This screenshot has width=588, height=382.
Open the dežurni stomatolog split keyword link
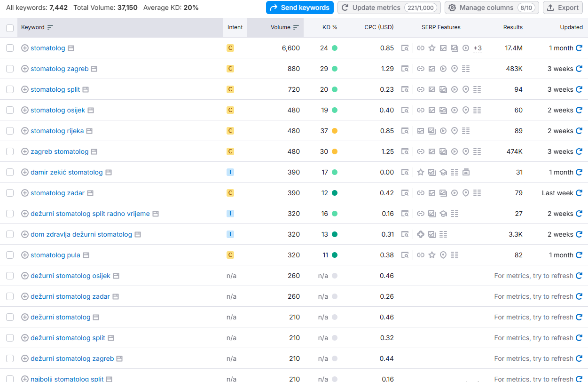[68, 338]
